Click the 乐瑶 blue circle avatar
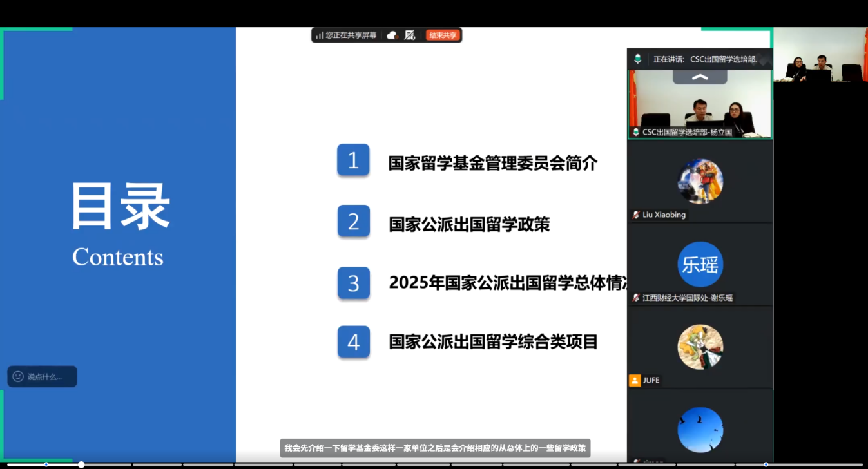 click(x=700, y=264)
